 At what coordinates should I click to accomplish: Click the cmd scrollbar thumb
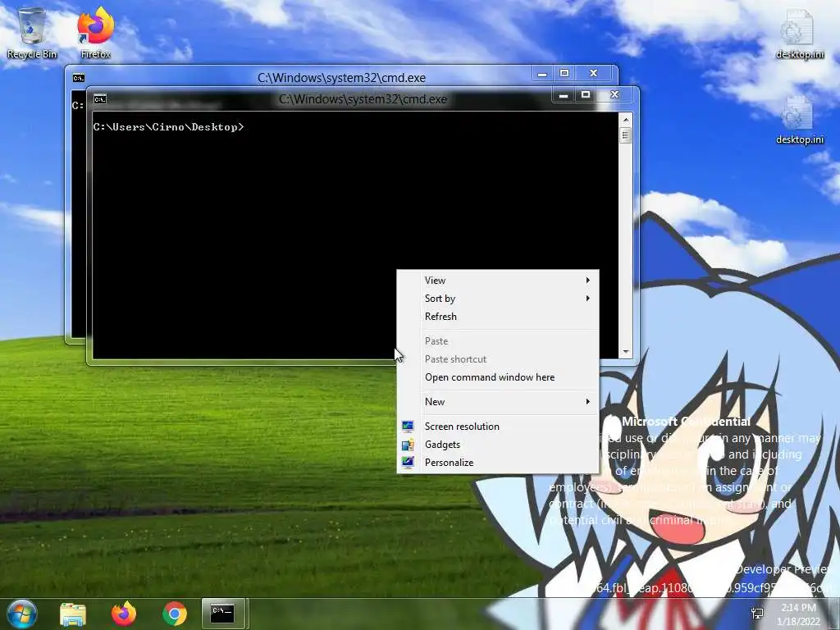(x=625, y=135)
